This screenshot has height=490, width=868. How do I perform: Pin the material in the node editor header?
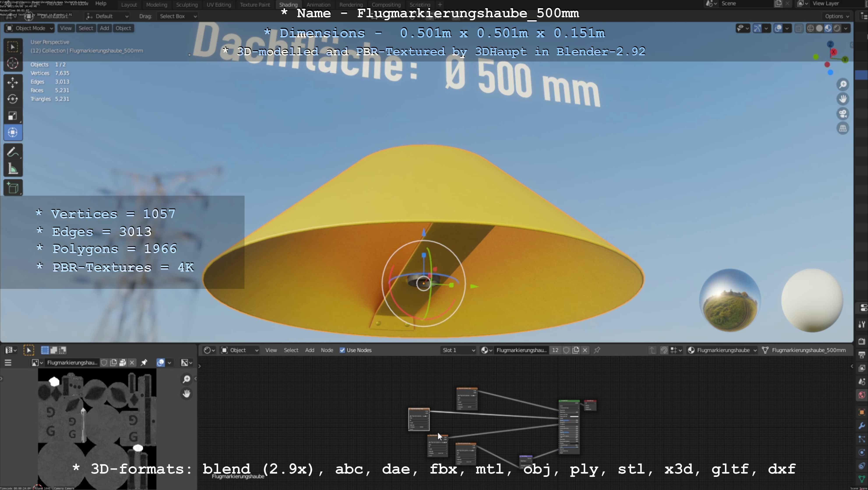(597, 350)
